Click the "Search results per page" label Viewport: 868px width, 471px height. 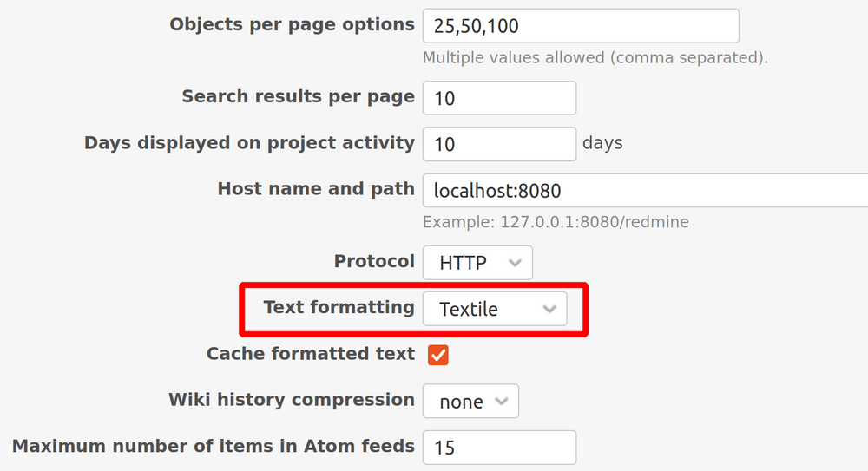pyautogui.click(x=298, y=97)
